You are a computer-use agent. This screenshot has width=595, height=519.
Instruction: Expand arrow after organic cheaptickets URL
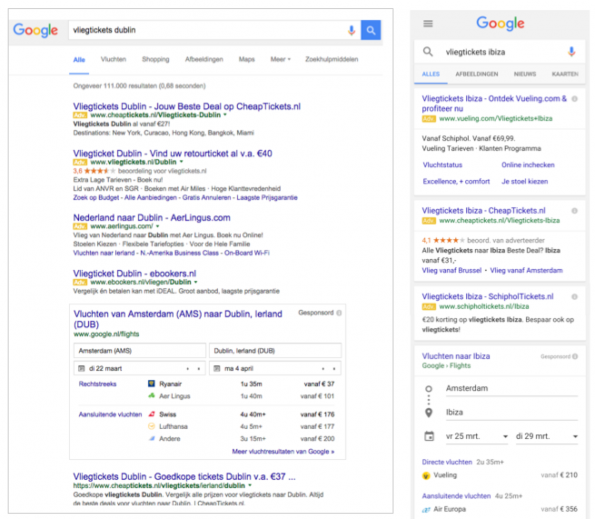[250, 486]
